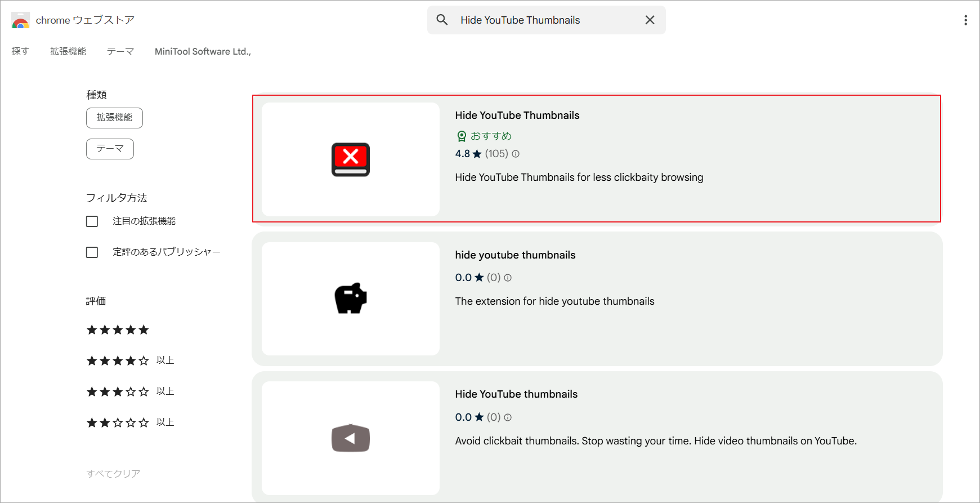Click 0.0 rating of piggy extension
This screenshot has height=503, width=980.
pos(463,278)
